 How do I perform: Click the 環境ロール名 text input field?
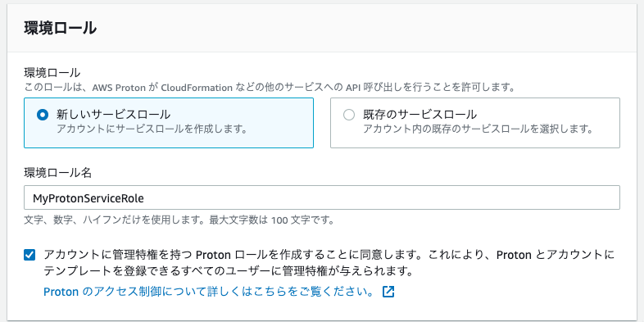point(322,197)
